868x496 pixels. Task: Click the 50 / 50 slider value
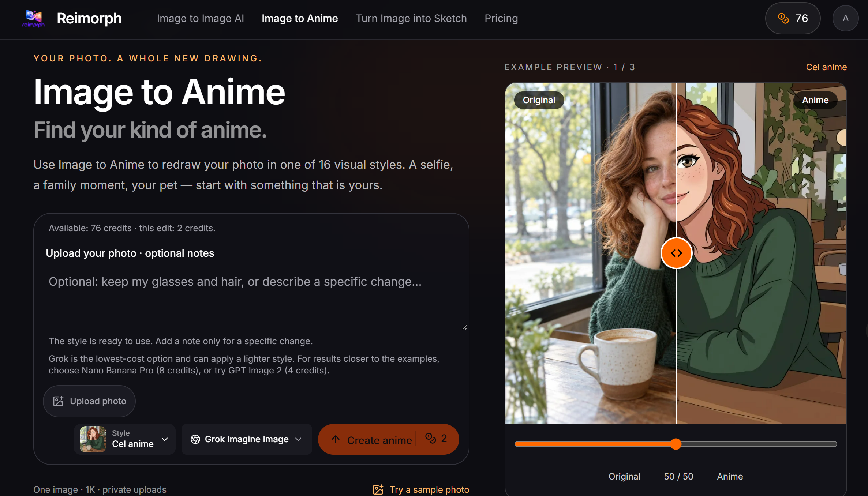tap(678, 476)
